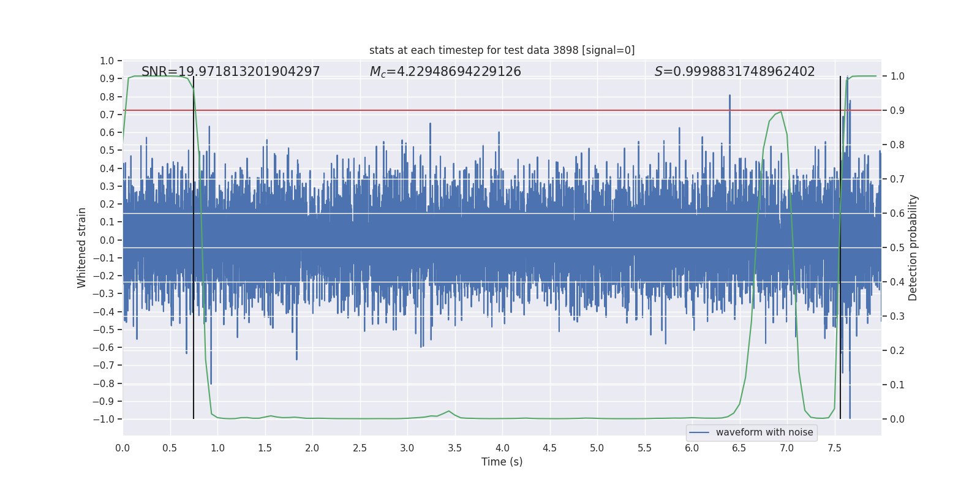980x490 pixels.
Task: Click the 7.5 tick on time axis
Action: point(834,448)
